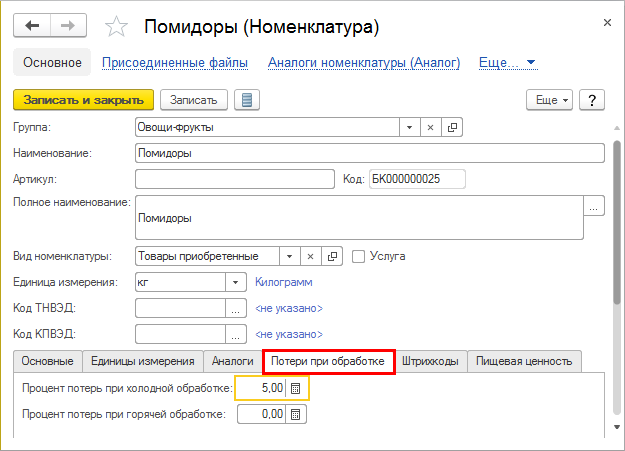The width and height of the screenshot is (625, 451).
Task: Open the Группа field's open-form icon
Action: click(452, 127)
